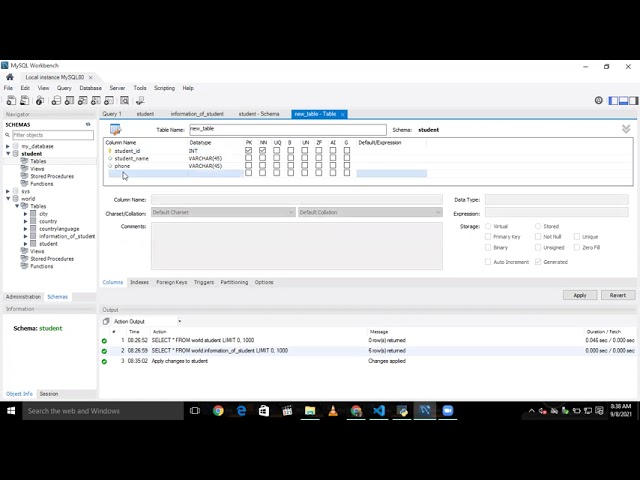Open the object inspector toolbar icon
Image resolution: width=640 pixels, height=480 pixels.
click(x=40, y=100)
